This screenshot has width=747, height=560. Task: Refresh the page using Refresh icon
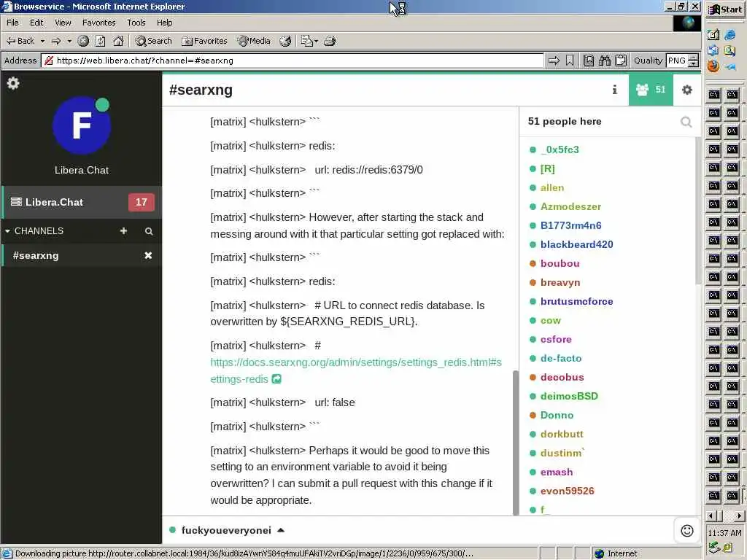pyautogui.click(x=100, y=41)
